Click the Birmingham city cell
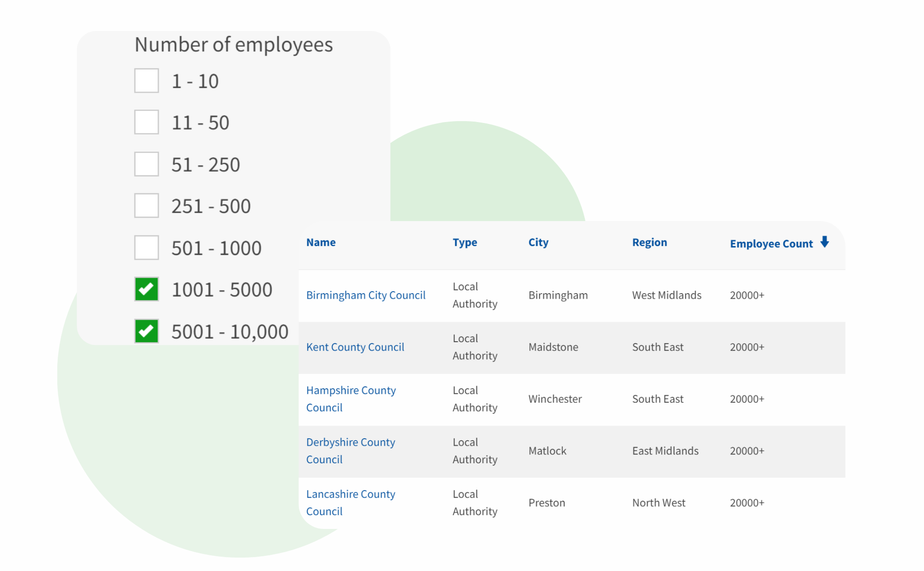Viewport: 924px width, 571px height. coord(558,295)
